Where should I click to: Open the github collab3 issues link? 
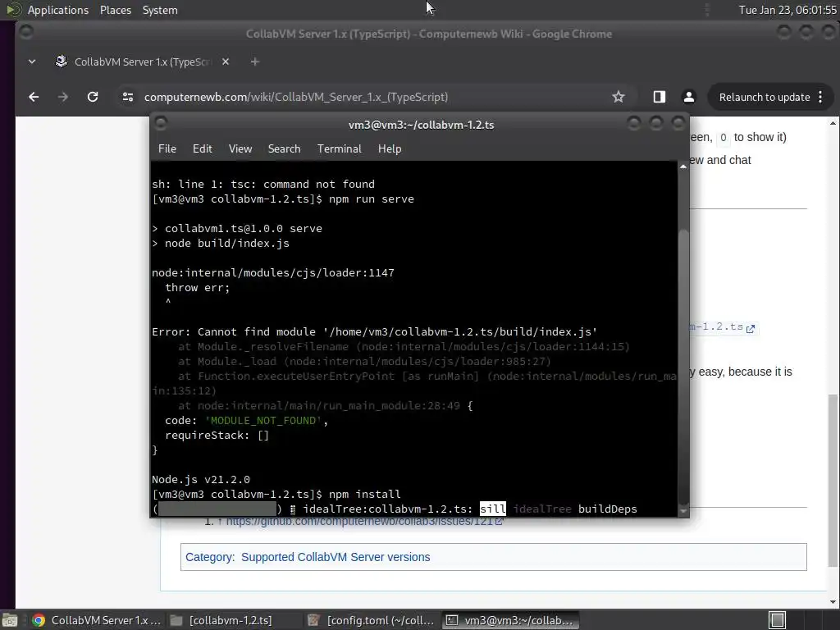(364, 521)
